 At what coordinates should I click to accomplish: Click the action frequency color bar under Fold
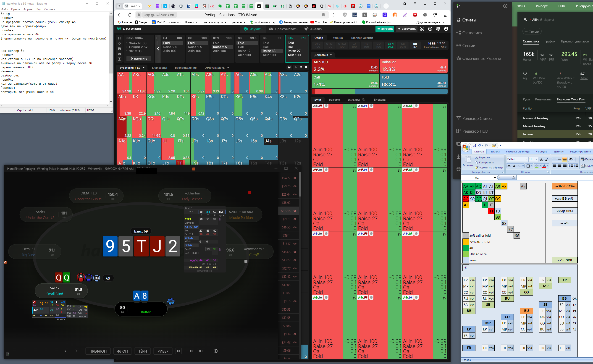pyautogui.click(x=379, y=92)
